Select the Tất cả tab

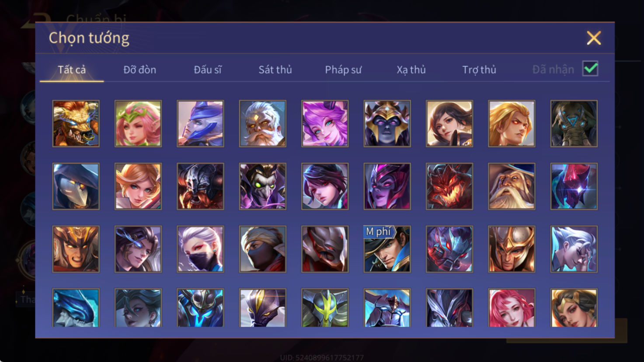(x=72, y=69)
